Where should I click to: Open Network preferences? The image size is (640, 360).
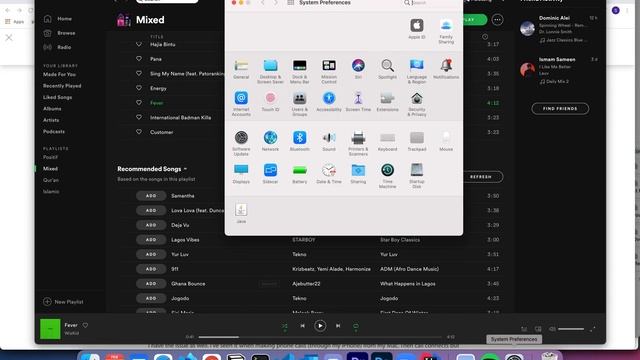pos(270,141)
